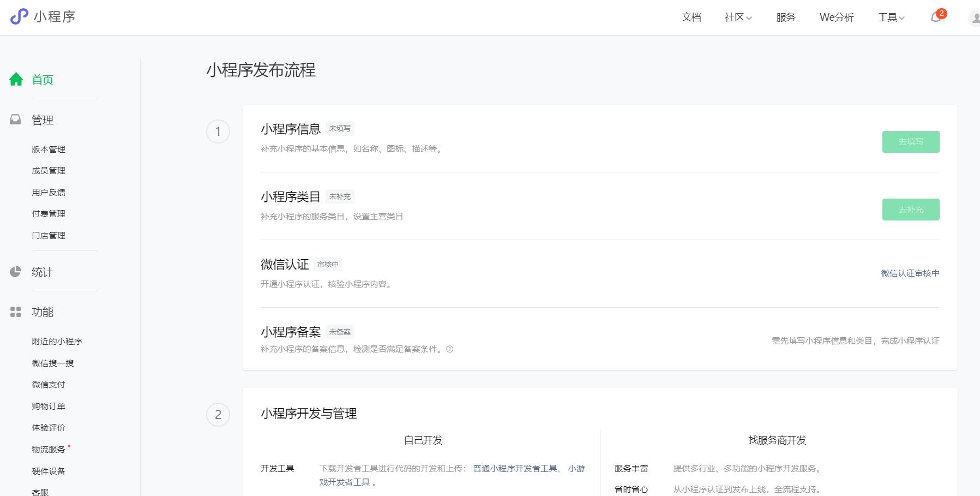Open the 微信认证审核中 link
The width and height of the screenshot is (980, 496).
[909, 273]
